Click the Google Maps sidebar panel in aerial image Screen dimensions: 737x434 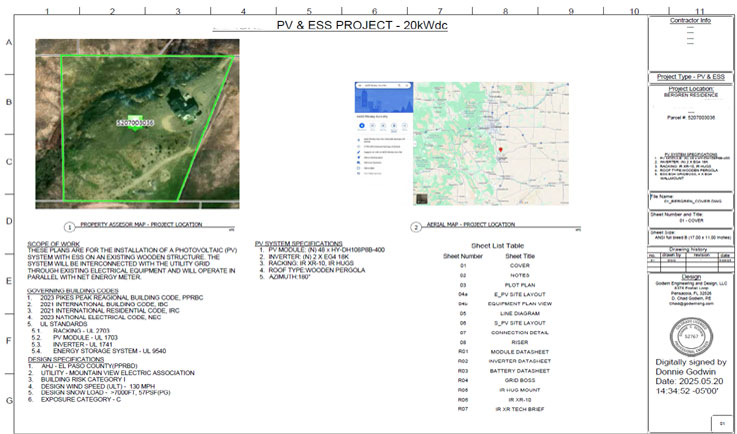(384, 130)
